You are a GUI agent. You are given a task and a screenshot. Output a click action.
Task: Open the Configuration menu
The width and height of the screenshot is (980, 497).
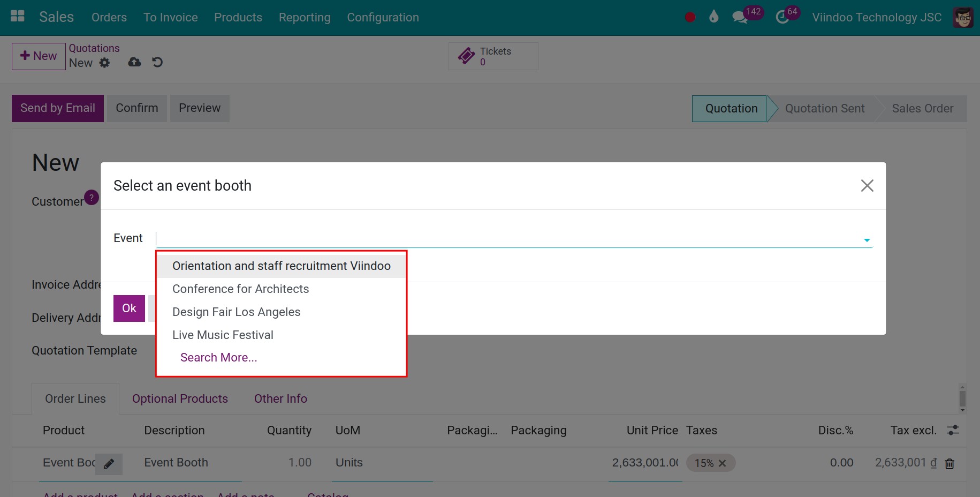pos(383,18)
